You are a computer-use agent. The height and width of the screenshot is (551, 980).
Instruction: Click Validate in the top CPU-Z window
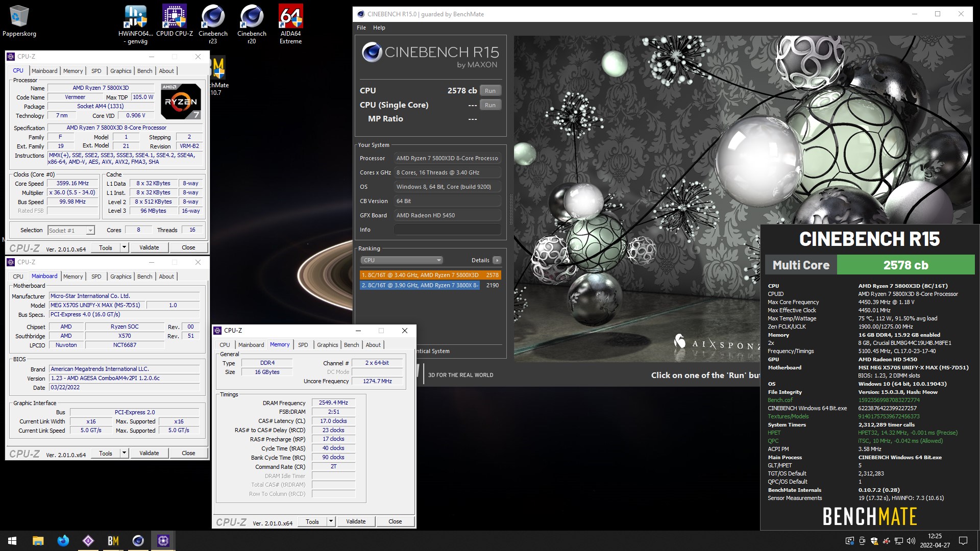149,247
